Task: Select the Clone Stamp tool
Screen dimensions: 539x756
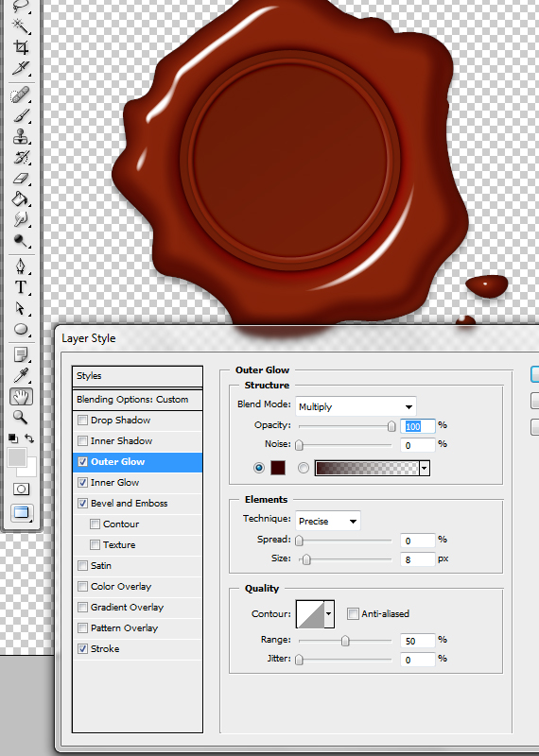Action: point(20,137)
